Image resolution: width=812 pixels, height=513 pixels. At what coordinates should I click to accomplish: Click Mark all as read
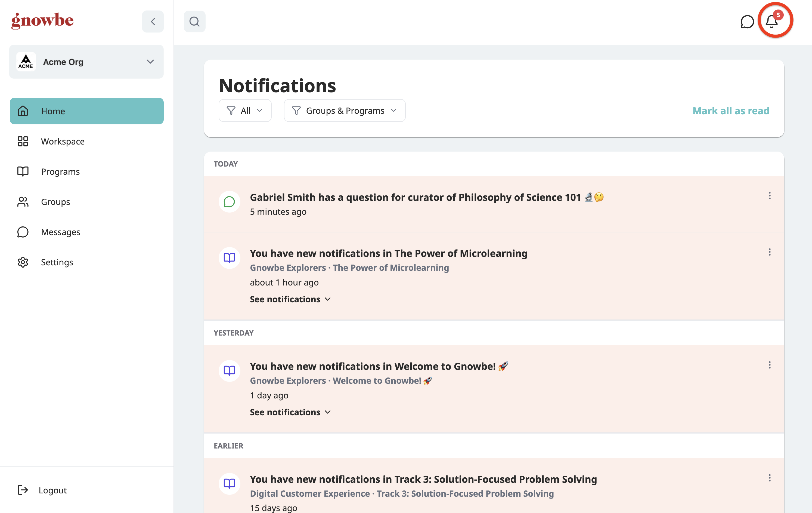[731, 111]
